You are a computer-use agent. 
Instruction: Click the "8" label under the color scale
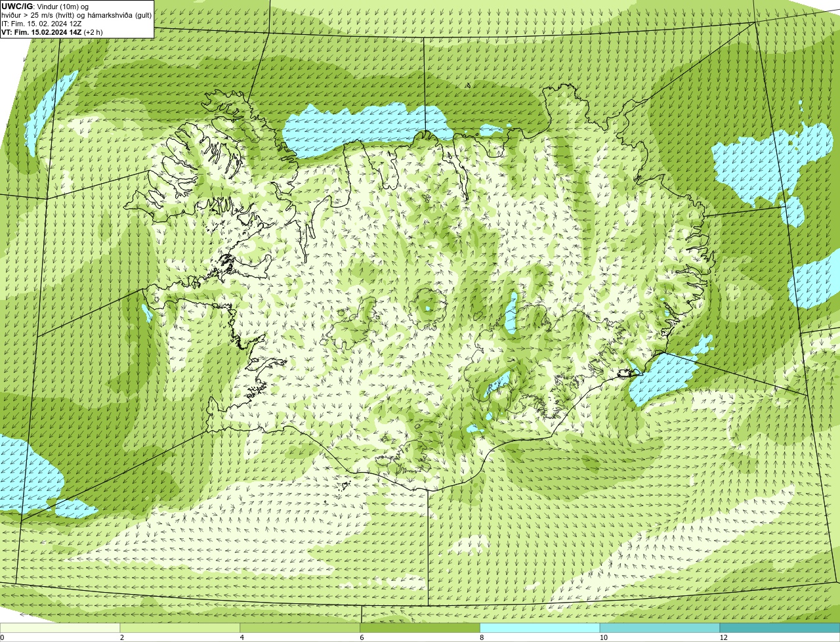point(482,637)
